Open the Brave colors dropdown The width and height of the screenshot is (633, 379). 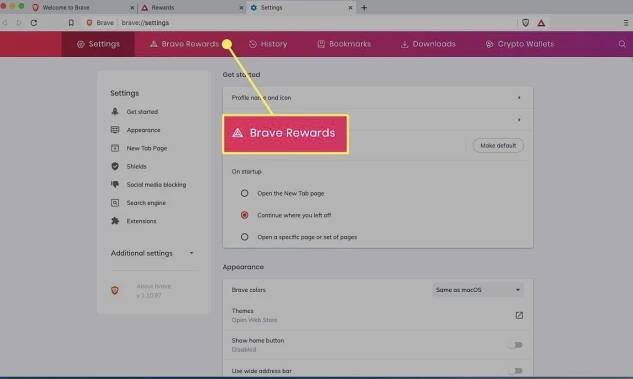click(478, 290)
